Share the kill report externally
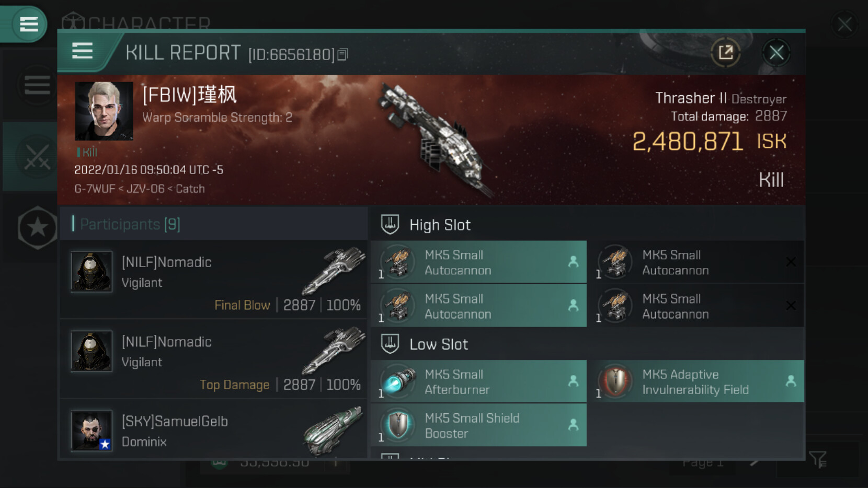Viewport: 868px width, 488px height. 725,52
